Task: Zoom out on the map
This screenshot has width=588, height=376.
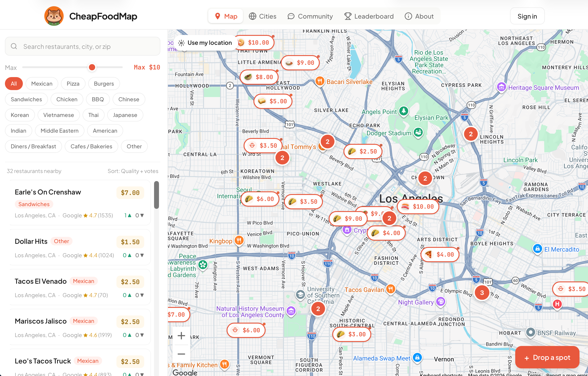Action: pyautogui.click(x=181, y=354)
